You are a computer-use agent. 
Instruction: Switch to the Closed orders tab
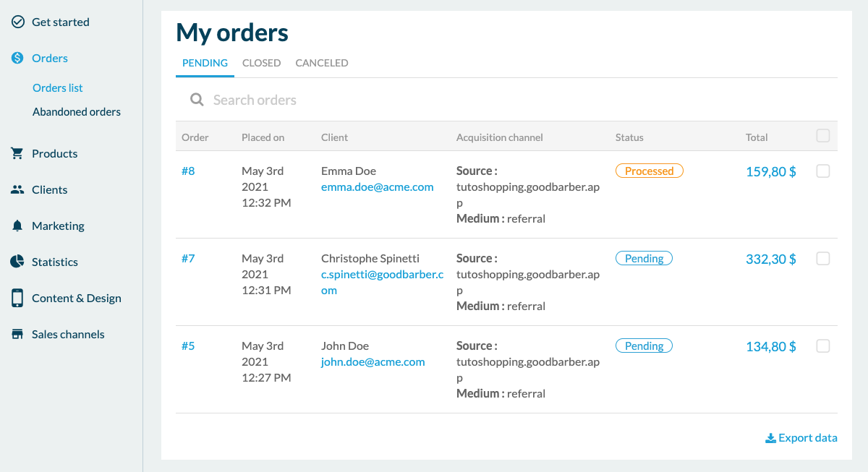(261, 63)
